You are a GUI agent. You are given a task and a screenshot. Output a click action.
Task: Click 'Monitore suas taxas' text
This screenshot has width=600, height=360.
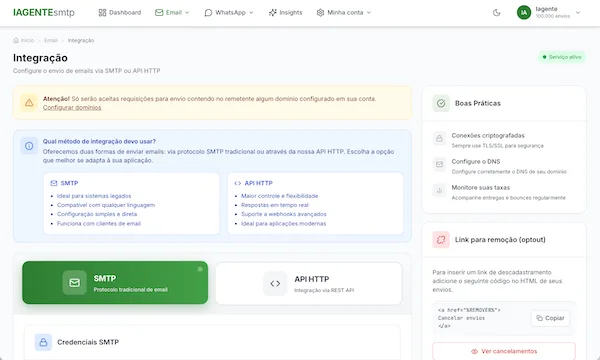pos(481,187)
